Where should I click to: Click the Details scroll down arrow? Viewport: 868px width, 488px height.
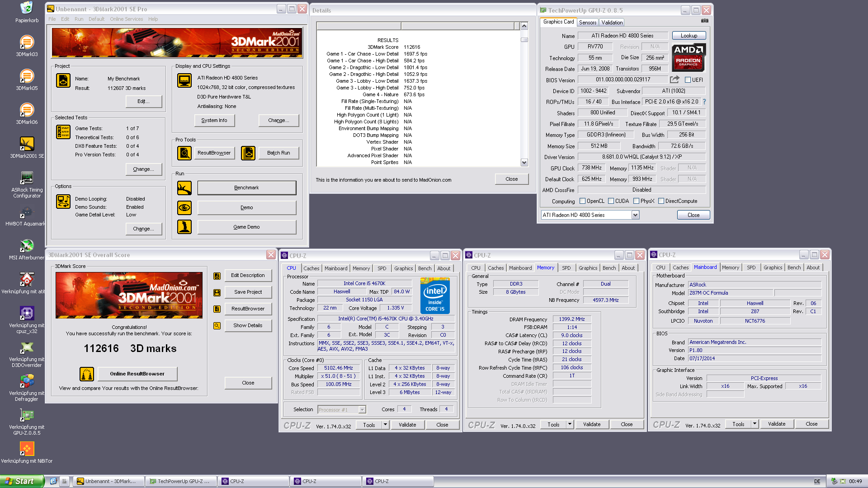[524, 163]
